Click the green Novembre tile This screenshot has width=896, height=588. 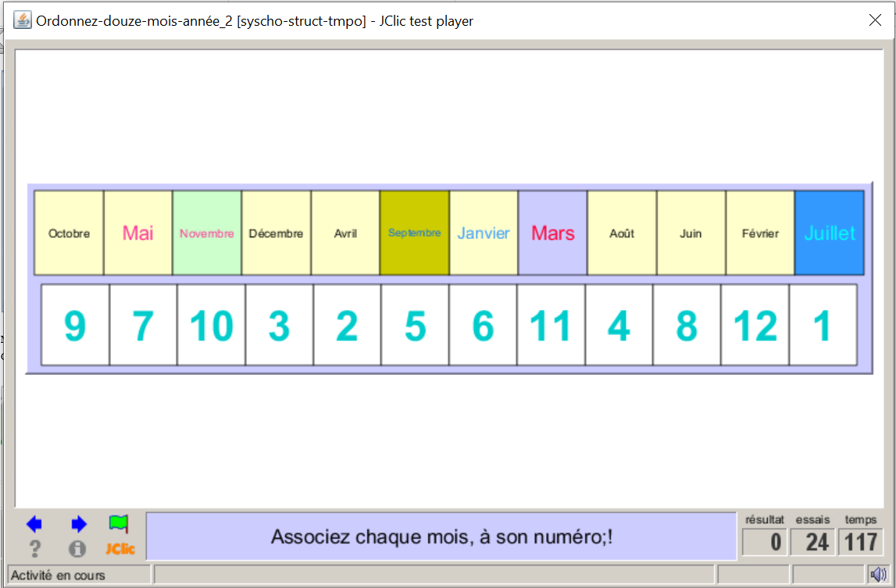pyautogui.click(x=207, y=233)
